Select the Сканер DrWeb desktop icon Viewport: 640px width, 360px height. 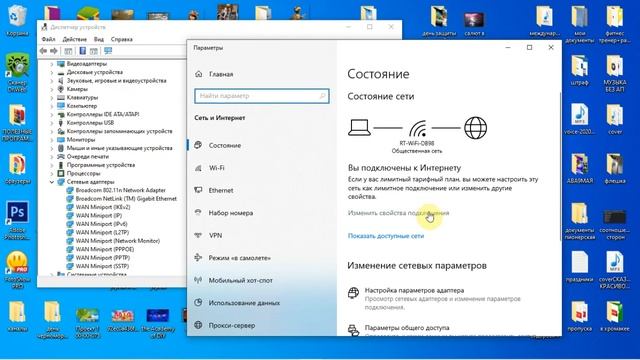pos(17,72)
